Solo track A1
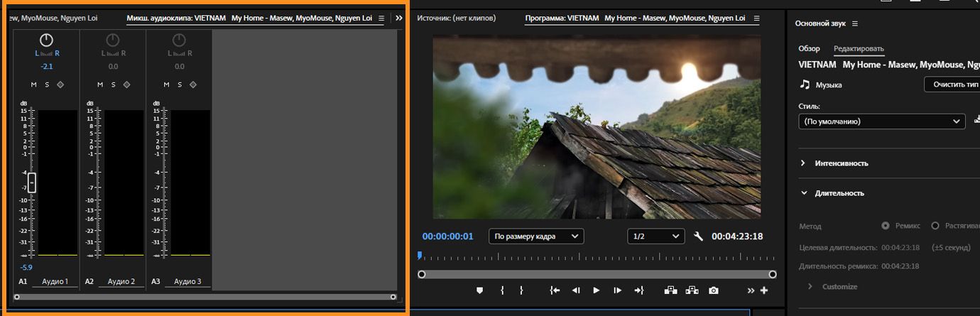This screenshot has height=316, width=980. (47, 85)
